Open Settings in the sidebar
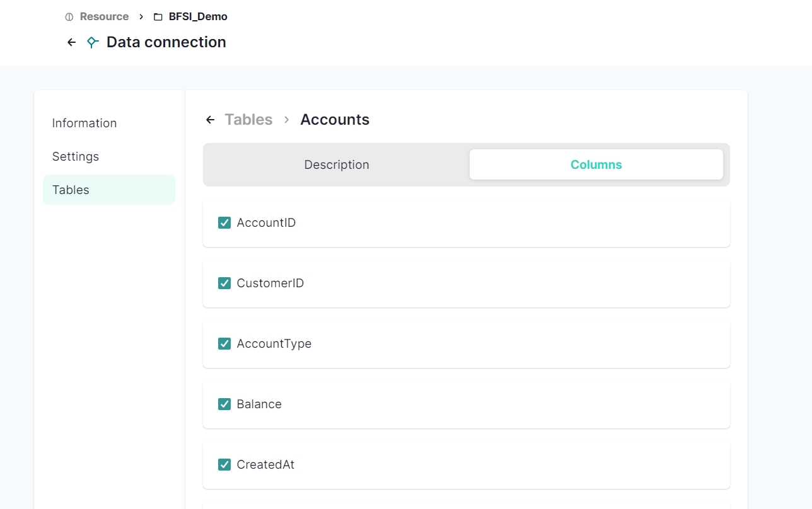The image size is (812, 509). [76, 156]
